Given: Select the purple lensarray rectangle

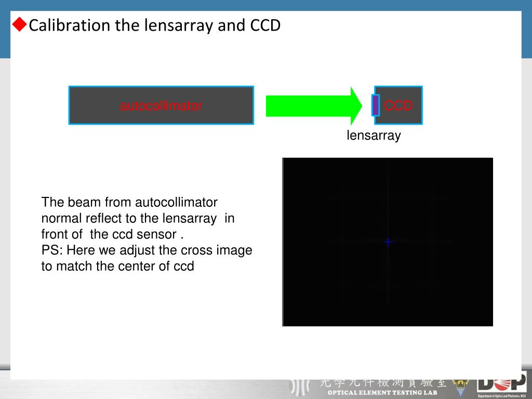Looking at the screenshot, I should pyautogui.click(x=376, y=105).
